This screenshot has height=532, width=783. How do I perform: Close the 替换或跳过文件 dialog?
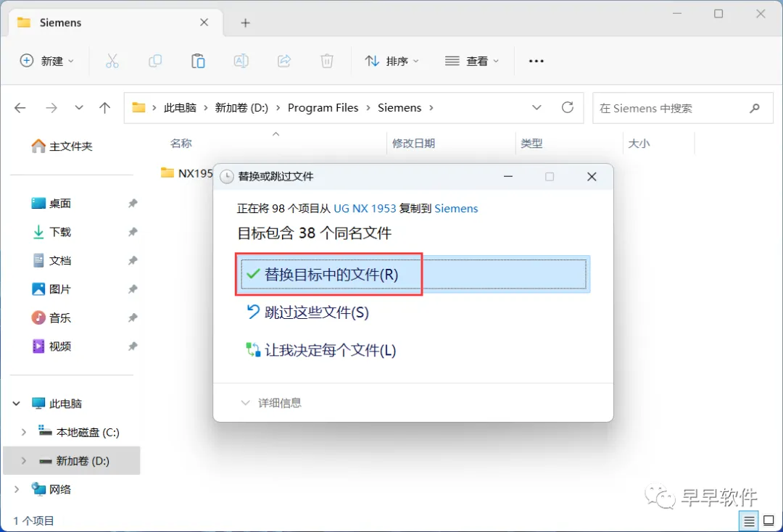(x=592, y=177)
